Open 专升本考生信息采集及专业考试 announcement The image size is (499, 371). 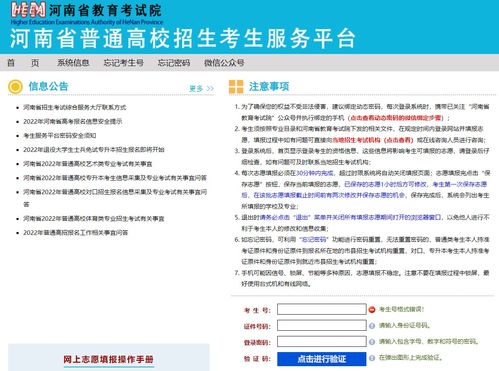click(115, 178)
